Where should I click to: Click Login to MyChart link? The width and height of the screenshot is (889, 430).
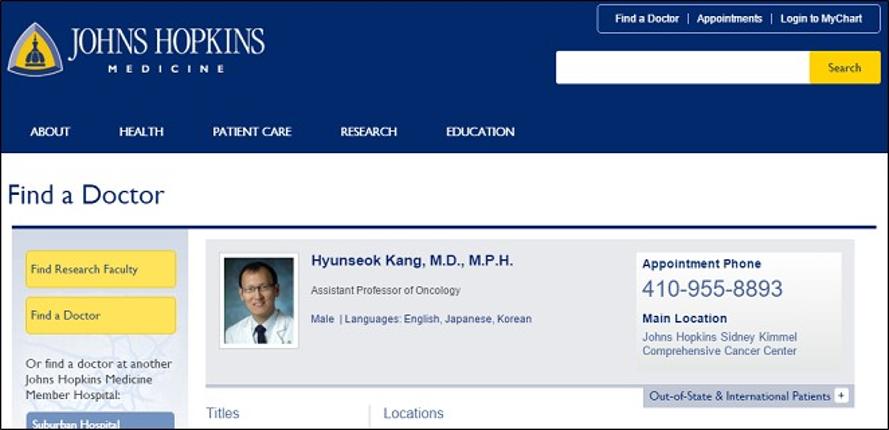point(821,19)
